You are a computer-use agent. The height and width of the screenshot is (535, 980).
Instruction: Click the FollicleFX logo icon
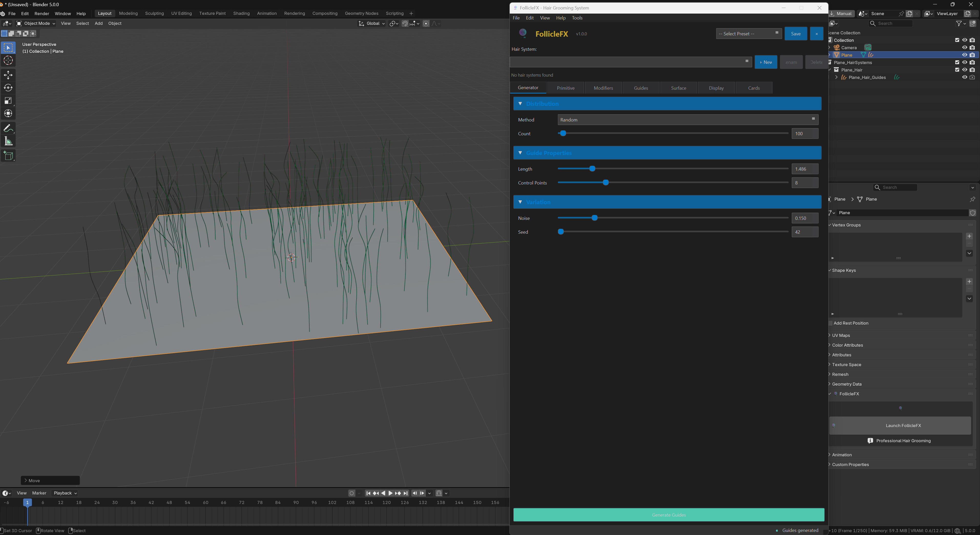pyautogui.click(x=523, y=33)
